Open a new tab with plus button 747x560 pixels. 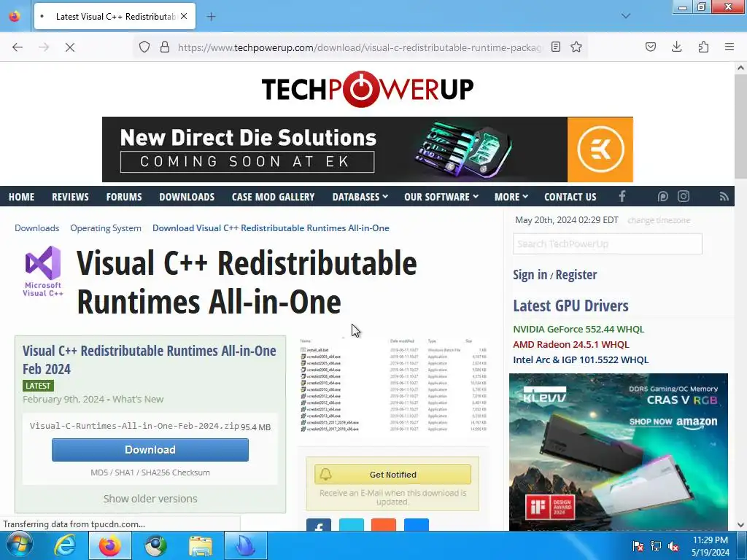pyautogui.click(x=211, y=17)
